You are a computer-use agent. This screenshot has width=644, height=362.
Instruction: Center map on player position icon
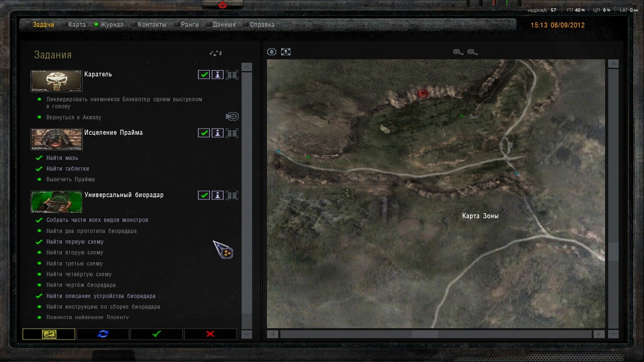pyautogui.click(x=271, y=52)
